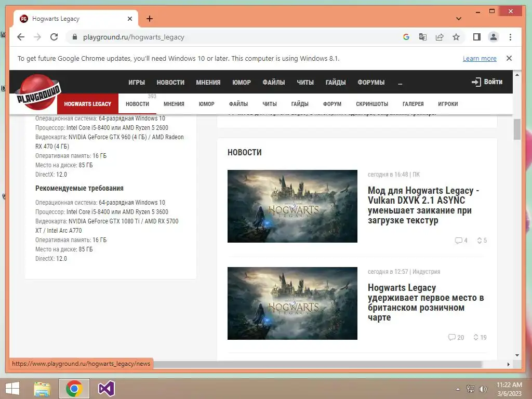Go back to previous page in Chrome

click(21, 37)
